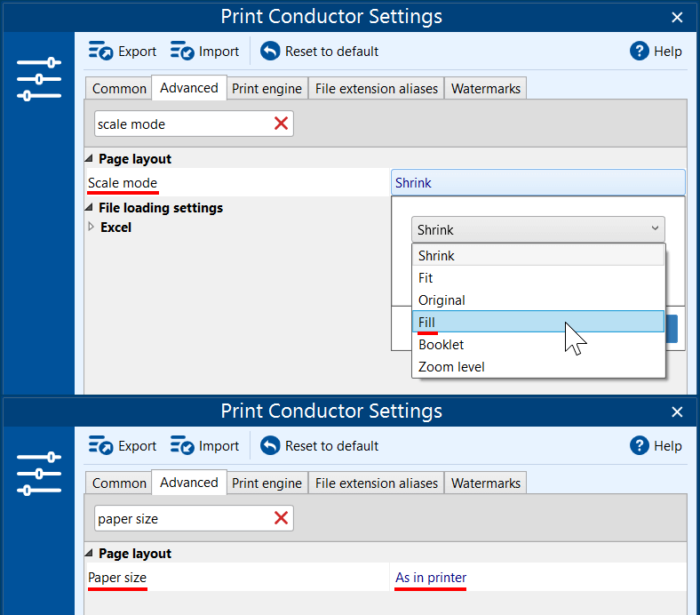Click Import label in bottom window toolbar
This screenshot has width=700, height=615.
(219, 446)
